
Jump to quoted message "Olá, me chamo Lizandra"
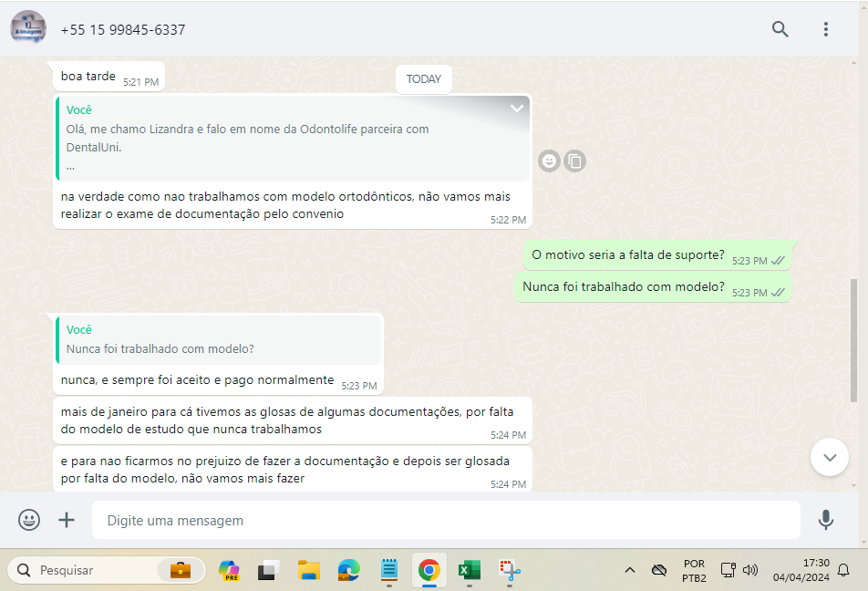[x=293, y=138]
